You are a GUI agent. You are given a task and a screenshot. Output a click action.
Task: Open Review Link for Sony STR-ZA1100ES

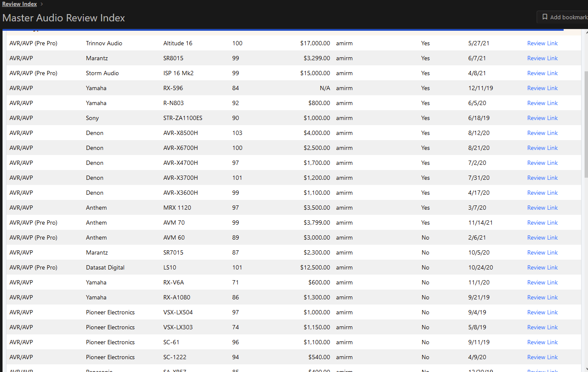coord(542,118)
